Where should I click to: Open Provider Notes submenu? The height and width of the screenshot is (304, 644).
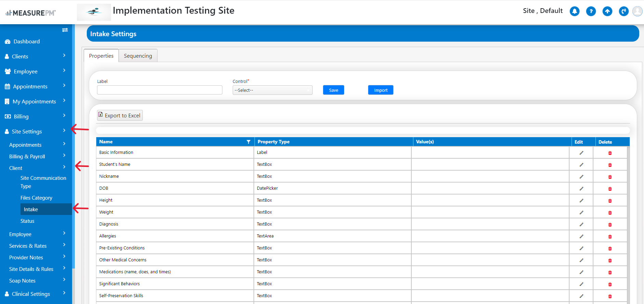pos(36,257)
